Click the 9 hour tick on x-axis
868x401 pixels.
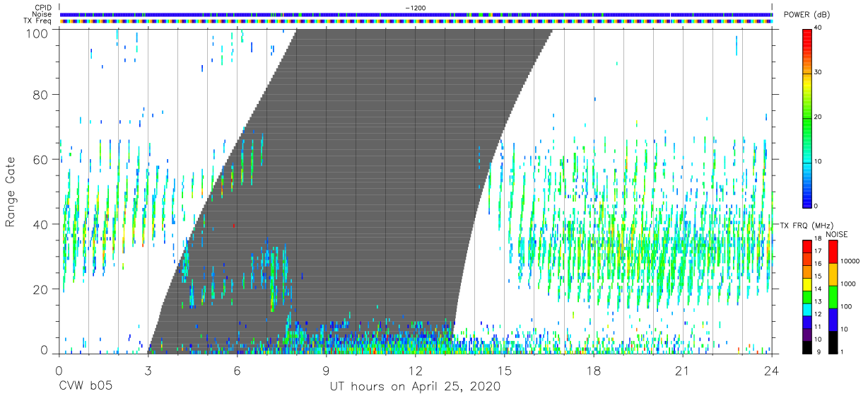pos(326,371)
